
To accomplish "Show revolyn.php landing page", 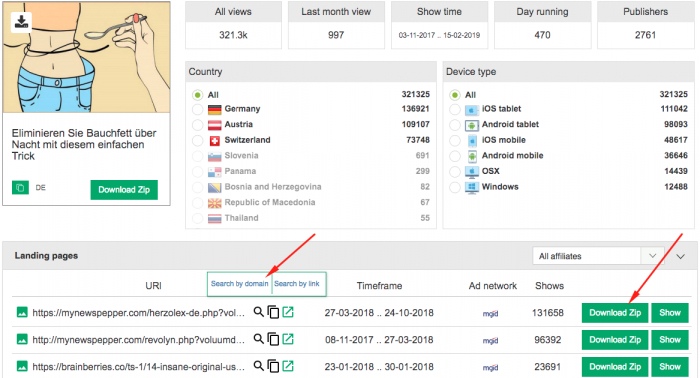I will click(670, 340).
